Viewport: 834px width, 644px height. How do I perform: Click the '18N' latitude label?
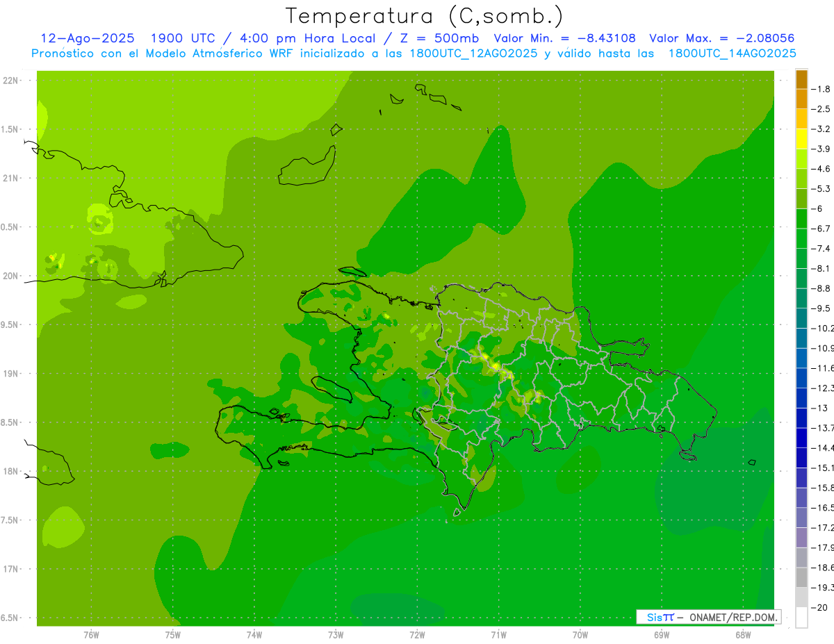coord(10,471)
